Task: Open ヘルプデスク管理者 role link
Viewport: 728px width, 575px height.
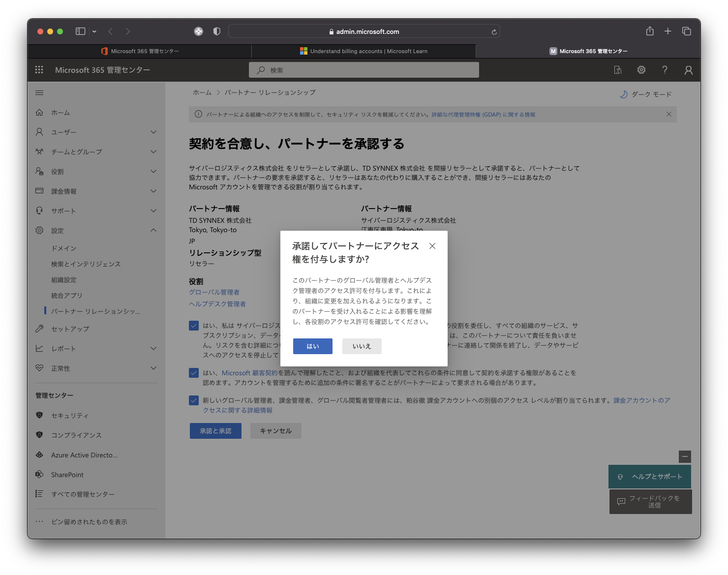Action: tap(217, 304)
